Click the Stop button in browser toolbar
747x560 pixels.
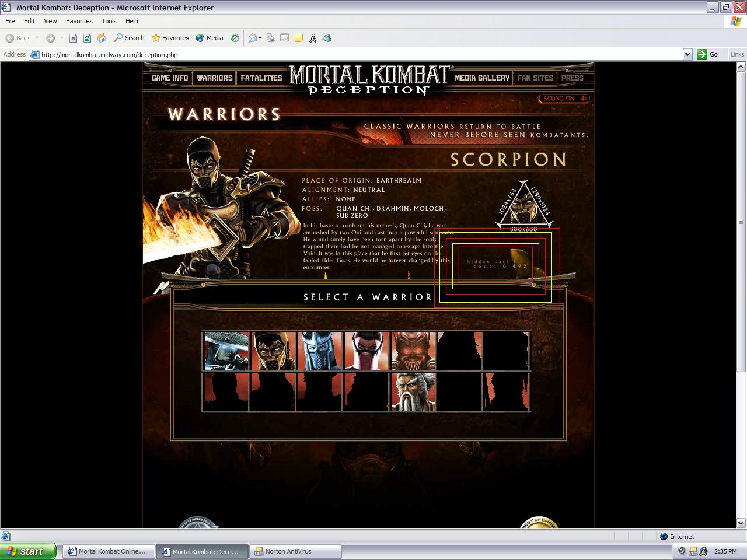pos(73,38)
